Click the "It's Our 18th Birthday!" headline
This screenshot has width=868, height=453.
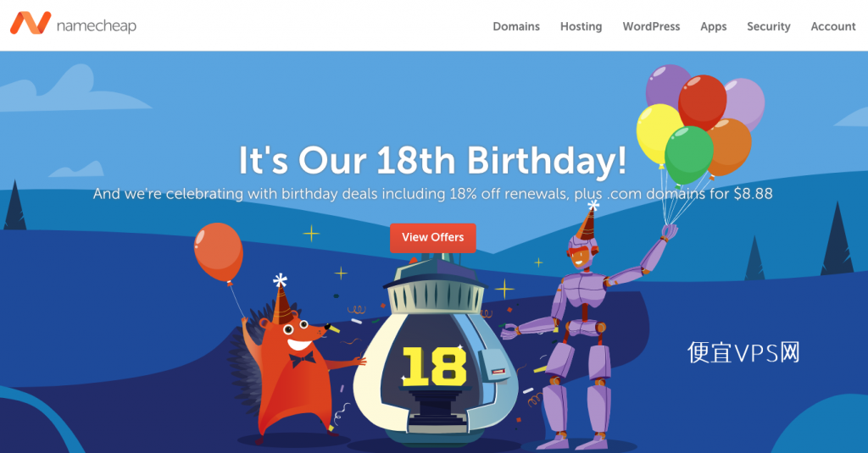point(432,160)
